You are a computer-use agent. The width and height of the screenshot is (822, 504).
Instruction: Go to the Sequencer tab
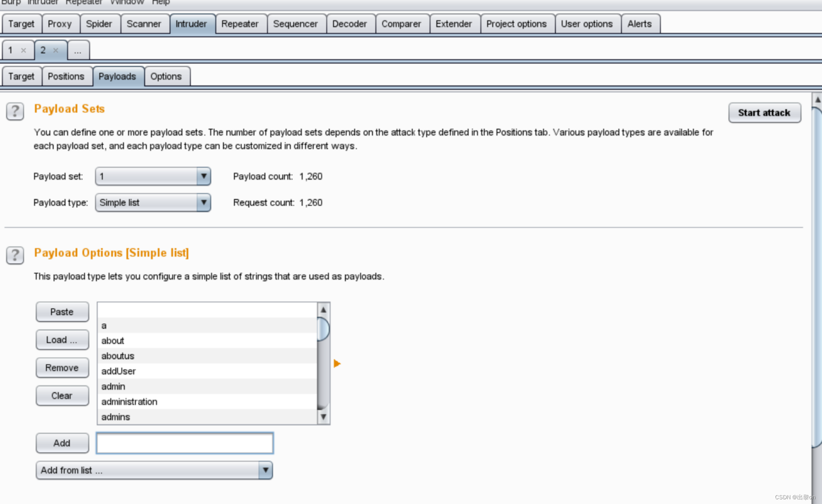[x=295, y=24]
